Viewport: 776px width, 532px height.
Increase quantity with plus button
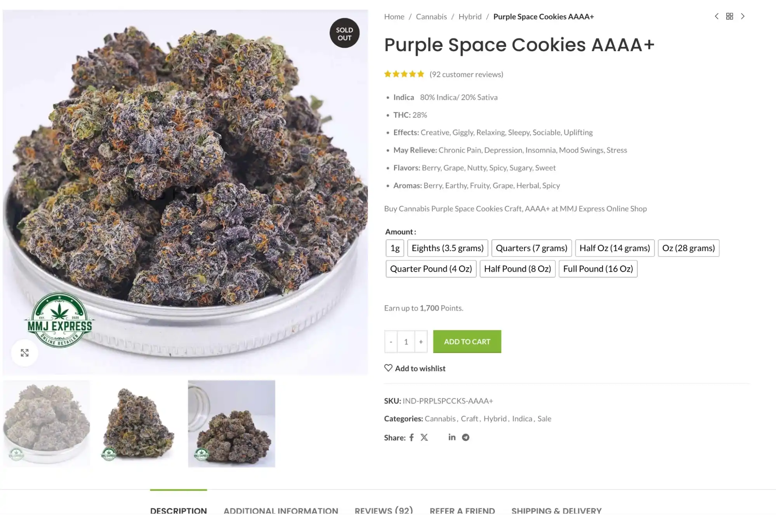421,341
